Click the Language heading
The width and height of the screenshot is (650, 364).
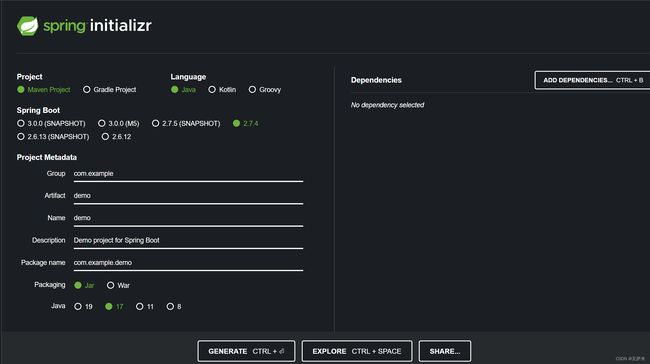tap(188, 77)
